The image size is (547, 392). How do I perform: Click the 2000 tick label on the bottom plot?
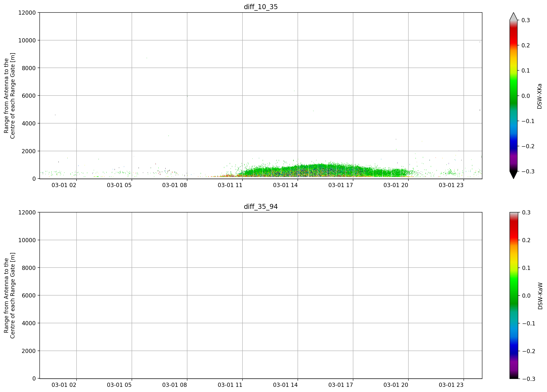tap(29, 351)
